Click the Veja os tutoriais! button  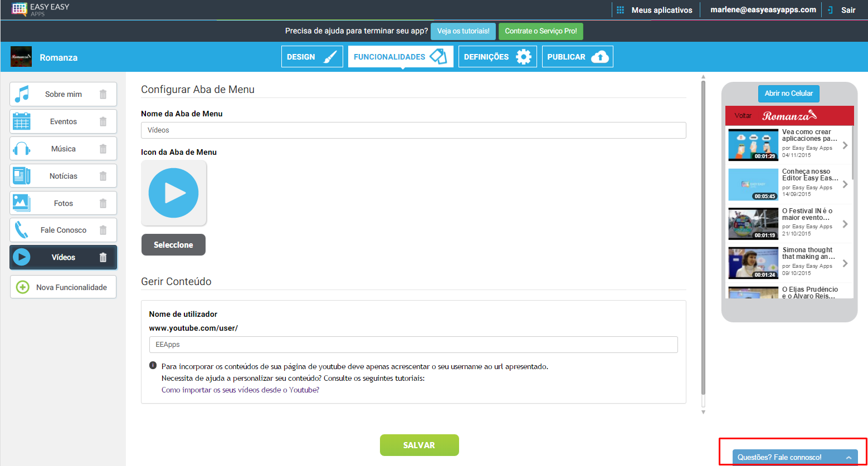(x=463, y=31)
